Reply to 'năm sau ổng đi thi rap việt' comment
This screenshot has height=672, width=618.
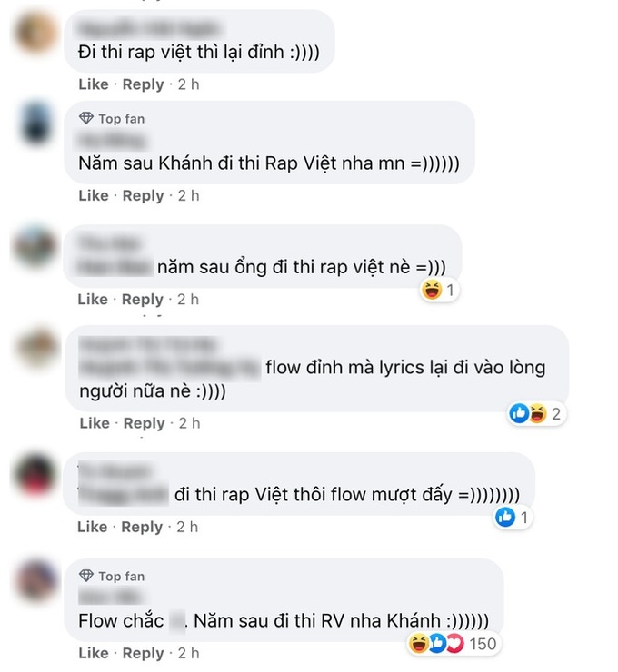(x=143, y=299)
